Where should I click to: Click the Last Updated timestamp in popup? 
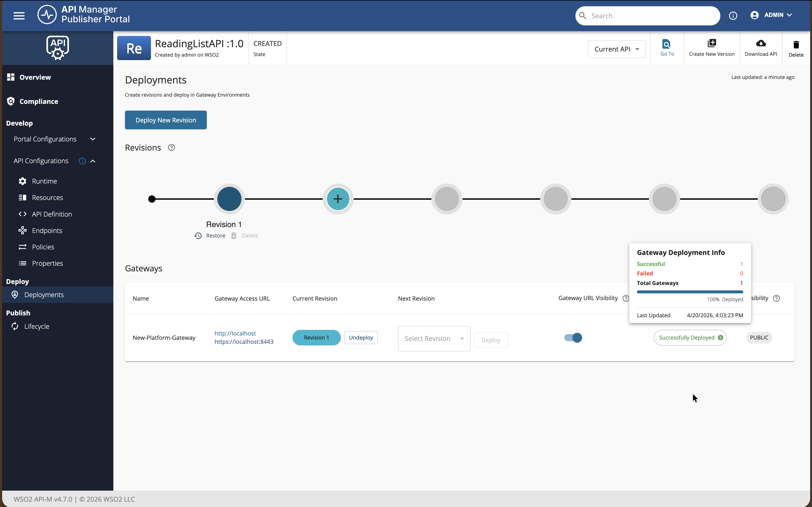pyautogui.click(x=715, y=315)
